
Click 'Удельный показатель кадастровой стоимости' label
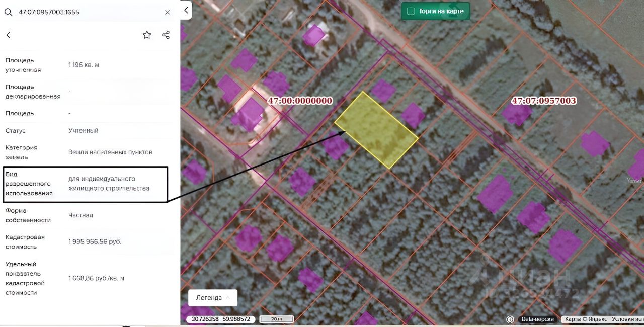click(x=25, y=278)
